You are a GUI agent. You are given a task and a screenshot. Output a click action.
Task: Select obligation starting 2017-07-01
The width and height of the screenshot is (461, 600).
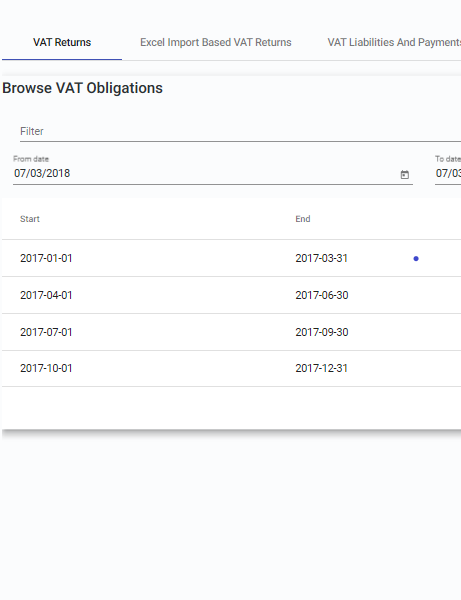point(46,332)
